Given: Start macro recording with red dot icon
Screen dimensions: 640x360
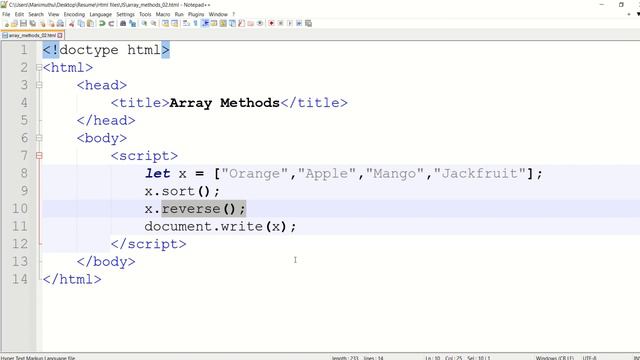Looking at the screenshot, I should pos(271,23).
